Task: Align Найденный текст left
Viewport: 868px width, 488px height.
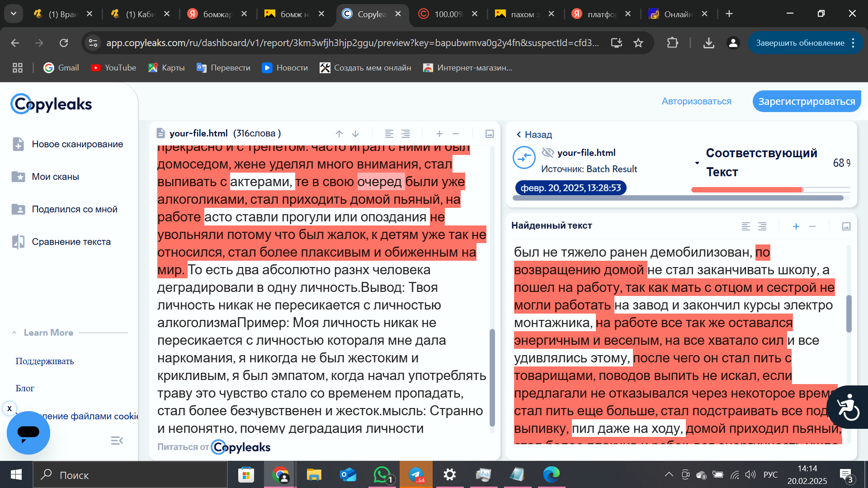Action: point(746,226)
